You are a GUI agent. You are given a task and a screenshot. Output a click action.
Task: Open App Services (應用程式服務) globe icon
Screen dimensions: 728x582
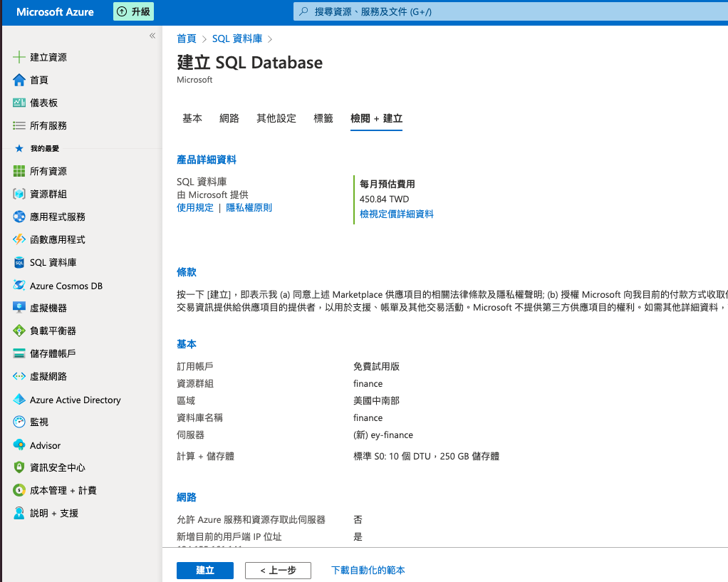point(19,217)
